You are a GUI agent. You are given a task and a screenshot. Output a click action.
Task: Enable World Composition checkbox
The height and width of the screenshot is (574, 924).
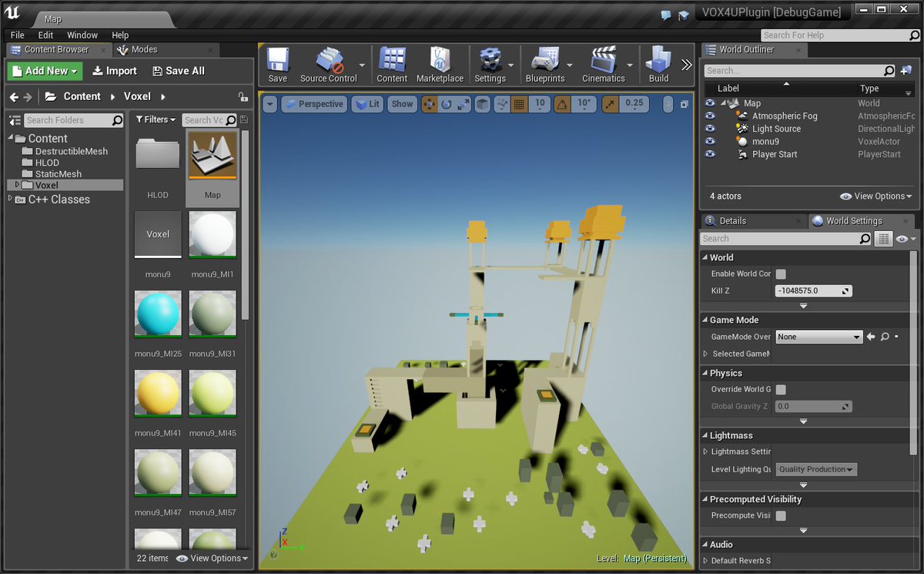coord(781,274)
